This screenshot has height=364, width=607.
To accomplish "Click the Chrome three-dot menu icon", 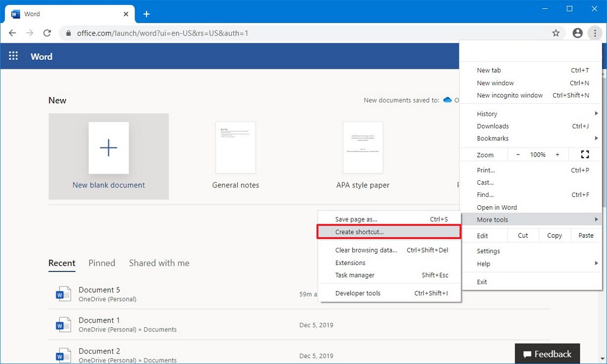I will [595, 33].
